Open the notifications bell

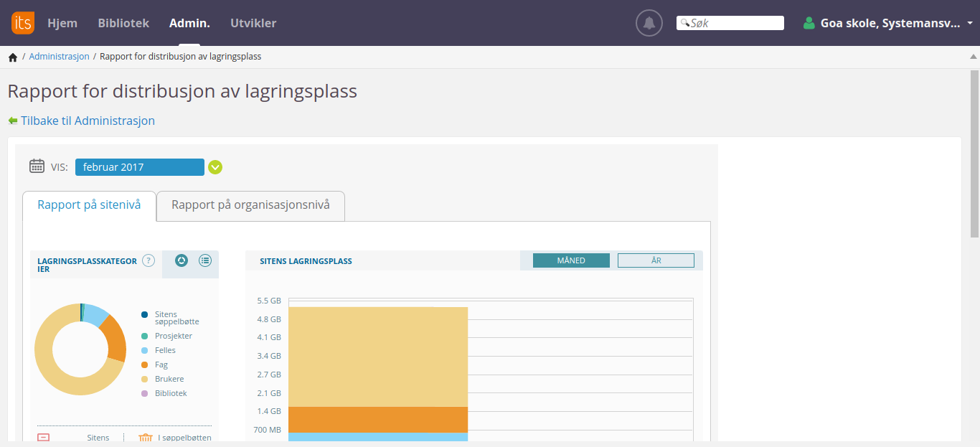point(649,23)
